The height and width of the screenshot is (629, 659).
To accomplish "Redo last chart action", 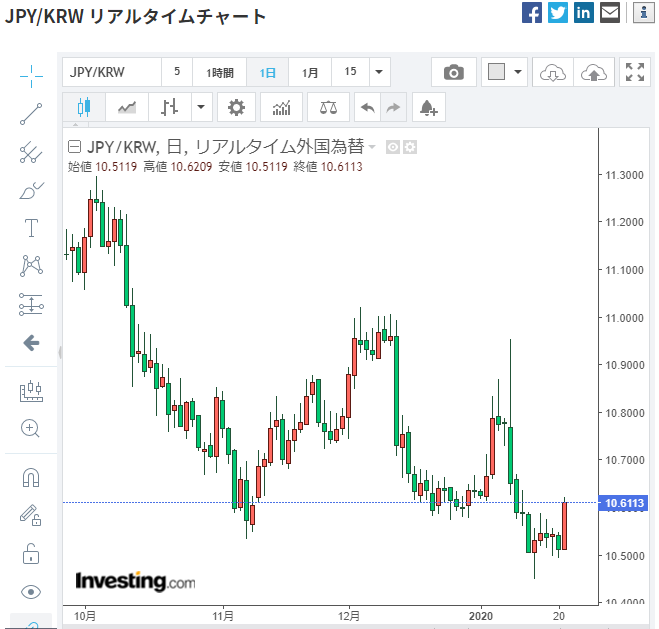I will (393, 107).
